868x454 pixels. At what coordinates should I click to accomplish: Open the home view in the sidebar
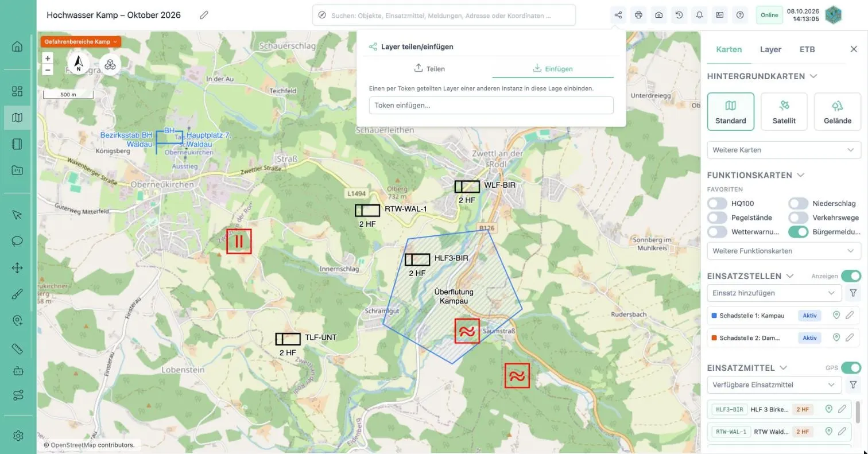(17, 46)
